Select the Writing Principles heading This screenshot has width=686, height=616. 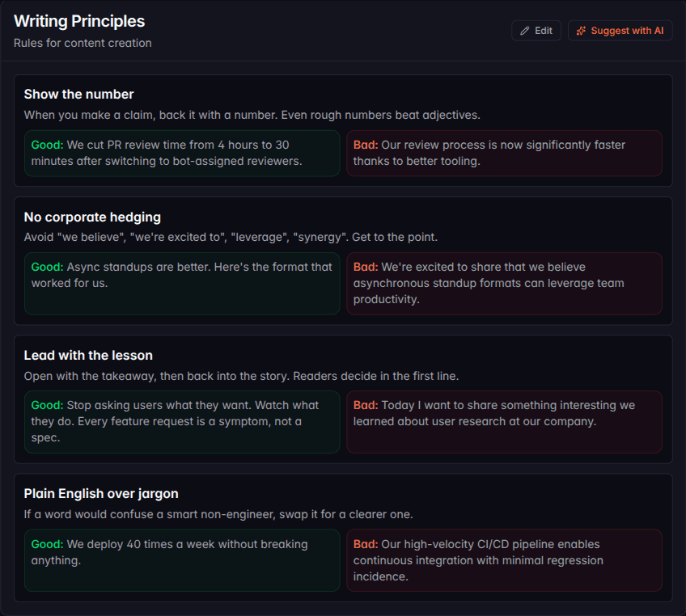tap(79, 21)
